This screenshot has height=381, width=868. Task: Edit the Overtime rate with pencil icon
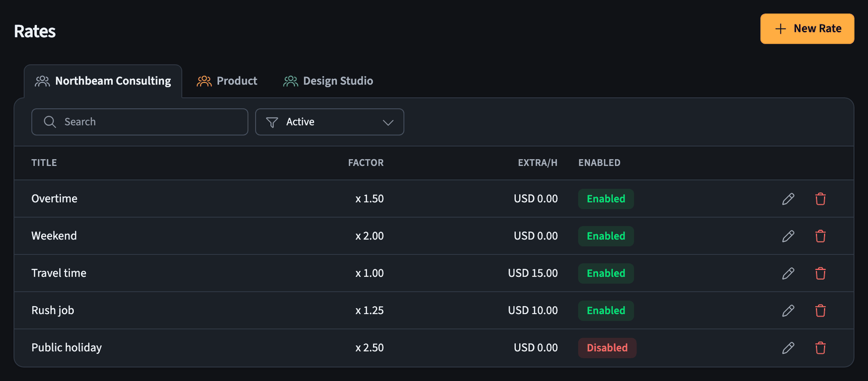pos(788,199)
